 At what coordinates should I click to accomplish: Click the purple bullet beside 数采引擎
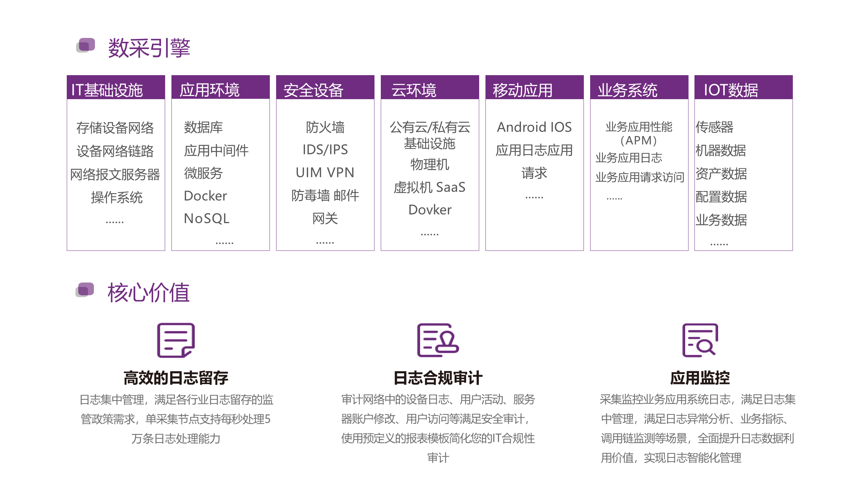[86, 46]
